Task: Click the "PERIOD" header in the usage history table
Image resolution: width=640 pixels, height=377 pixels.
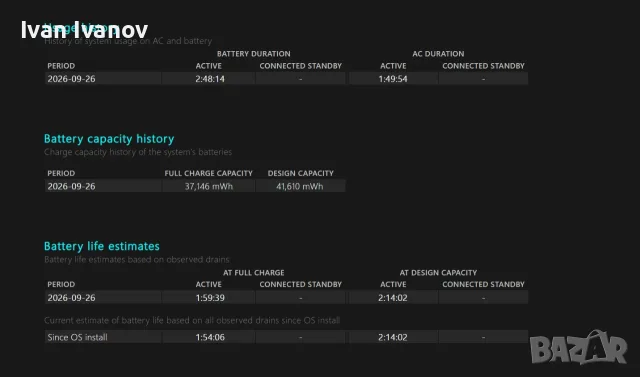Action: [61, 66]
